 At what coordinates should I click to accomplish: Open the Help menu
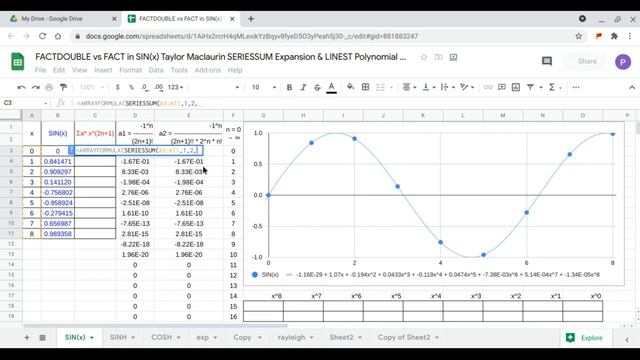click(235, 70)
